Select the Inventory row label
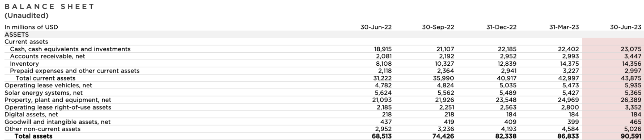 (x=24, y=64)
